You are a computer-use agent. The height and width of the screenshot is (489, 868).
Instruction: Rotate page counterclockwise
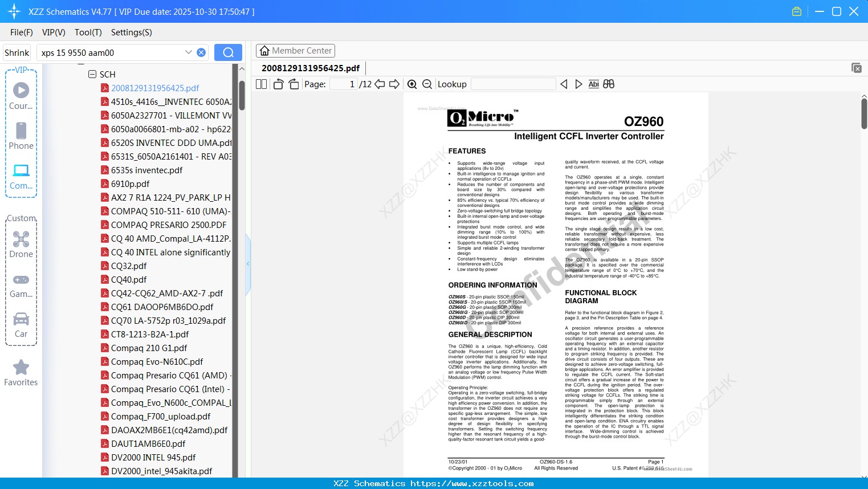pyautogui.click(x=278, y=84)
